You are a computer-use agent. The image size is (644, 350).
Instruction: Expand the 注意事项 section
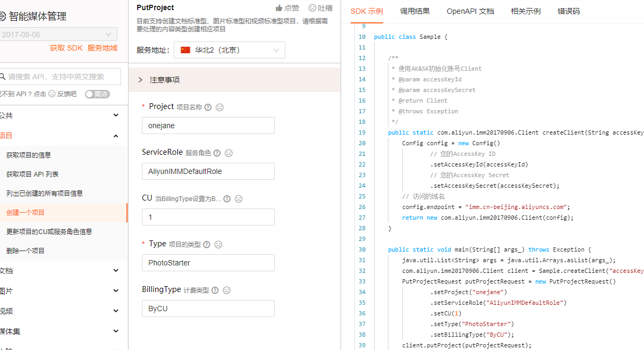pos(234,80)
